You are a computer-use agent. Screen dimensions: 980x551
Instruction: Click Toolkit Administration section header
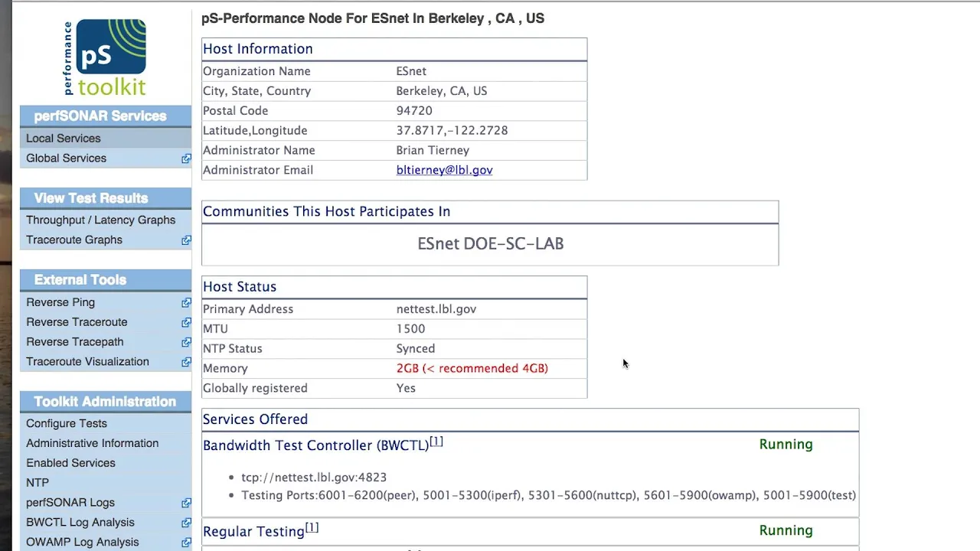click(105, 402)
